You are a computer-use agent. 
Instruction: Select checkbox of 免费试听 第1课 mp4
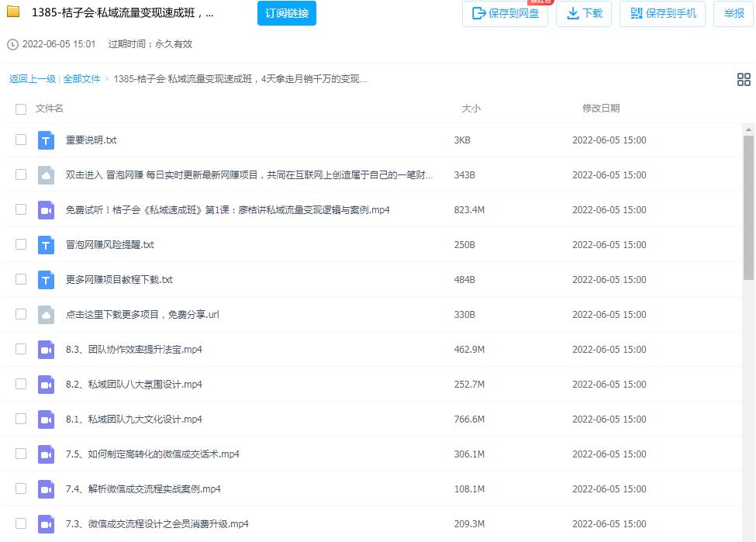(x=21, y=209)
